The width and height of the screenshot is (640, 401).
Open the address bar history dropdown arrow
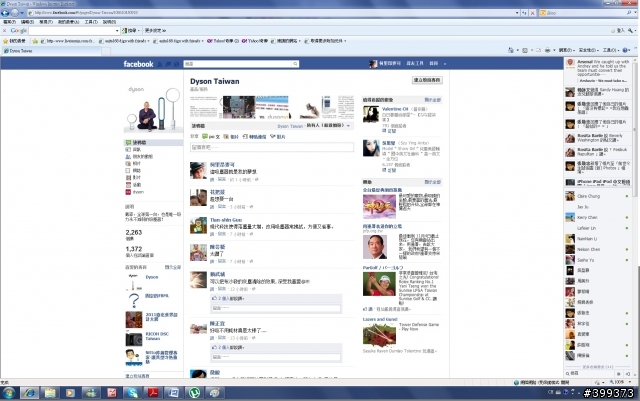click(x=517, y=13)
